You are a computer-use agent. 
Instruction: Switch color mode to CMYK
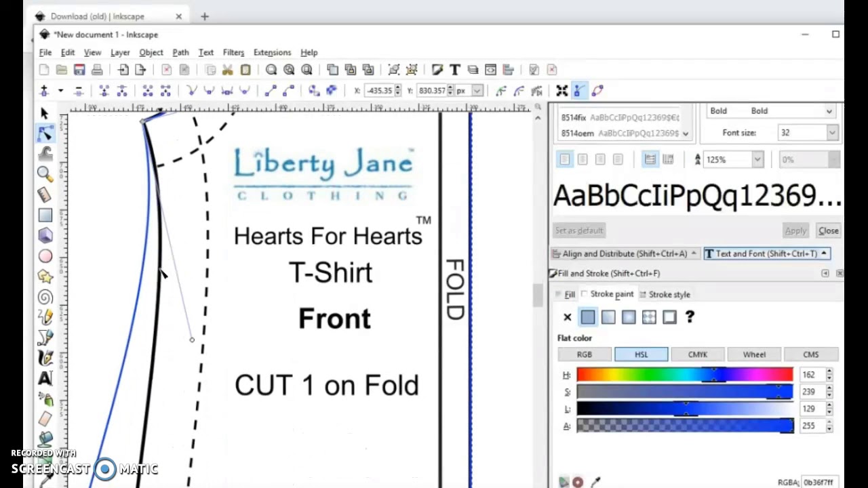pyautogui.click(x=698, y=354)
